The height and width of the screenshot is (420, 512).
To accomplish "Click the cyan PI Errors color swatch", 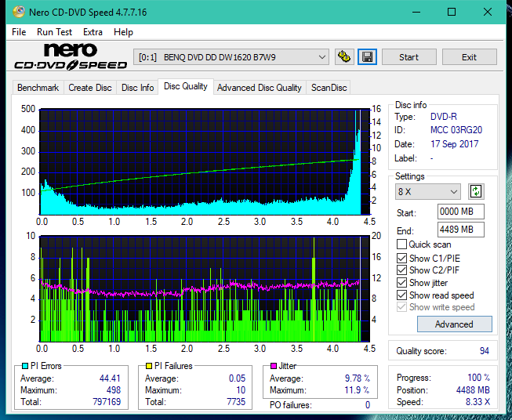I will point(25,366).
